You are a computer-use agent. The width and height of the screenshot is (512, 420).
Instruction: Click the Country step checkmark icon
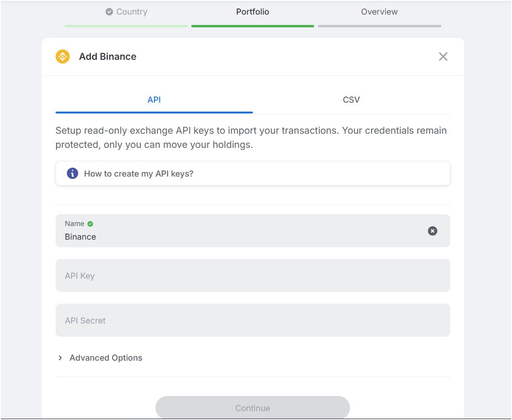(x=109, y=12)
